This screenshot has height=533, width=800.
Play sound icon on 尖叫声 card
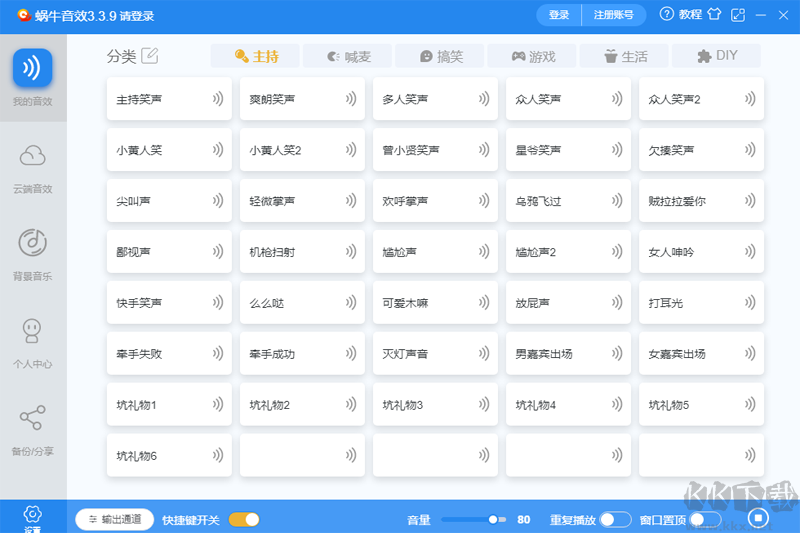click(218, 200)
